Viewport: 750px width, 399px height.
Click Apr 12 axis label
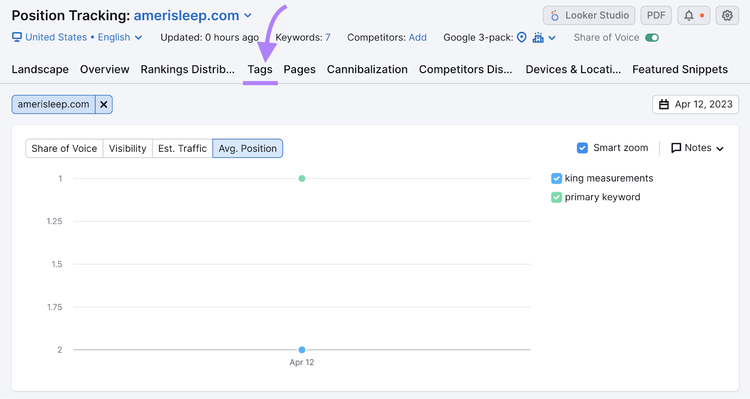[x=302, y=362]
